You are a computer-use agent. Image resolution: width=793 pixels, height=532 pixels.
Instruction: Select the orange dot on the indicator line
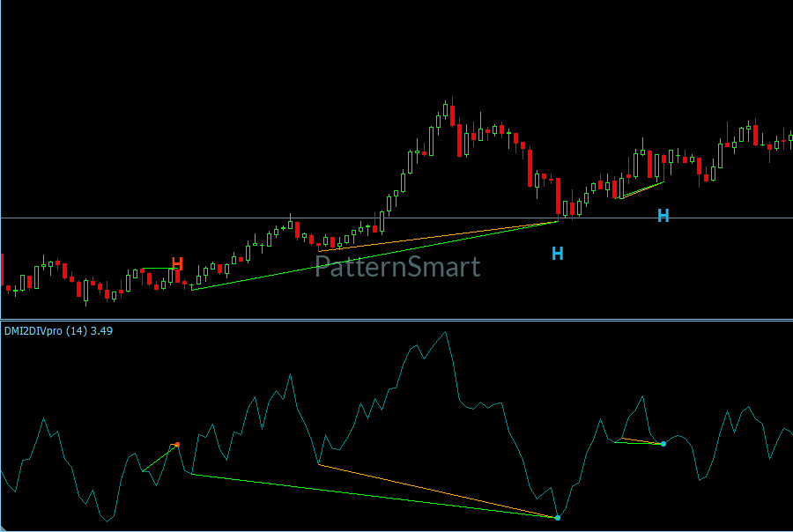[x=177, y=445]
